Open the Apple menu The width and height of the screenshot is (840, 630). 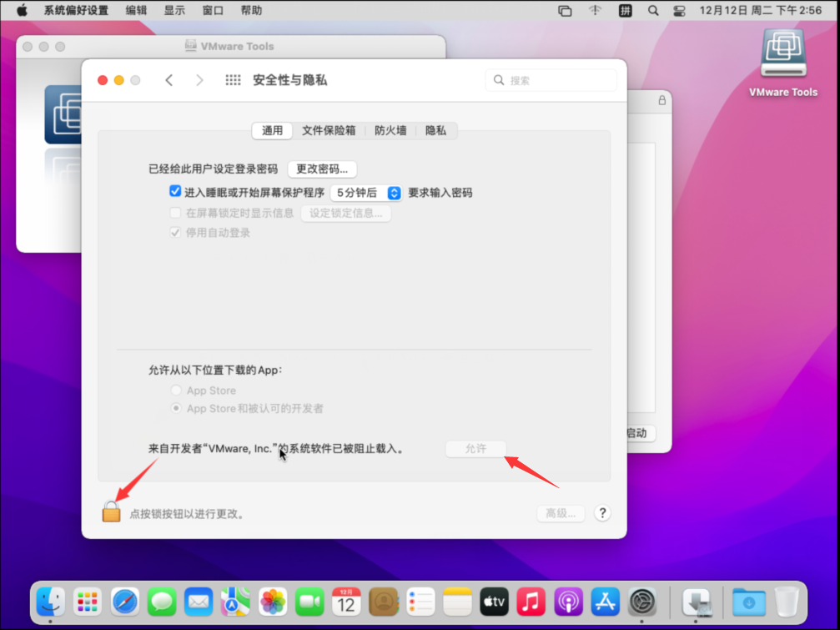(22, 10)
